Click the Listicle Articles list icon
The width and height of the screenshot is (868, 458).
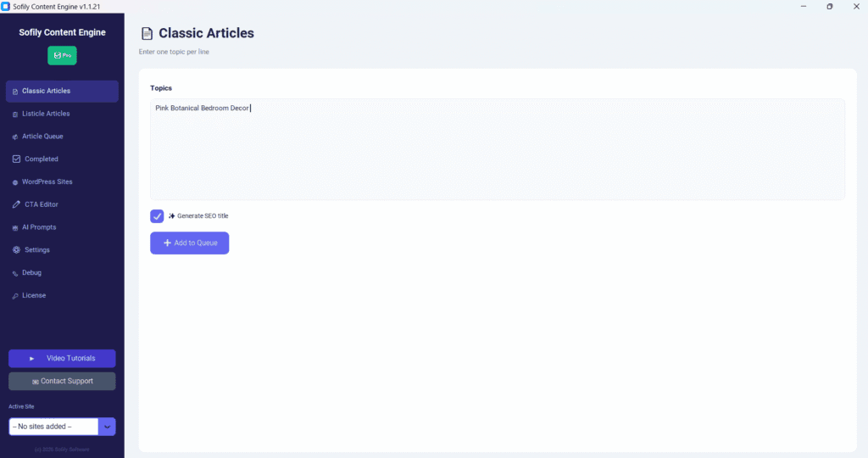(x=15, y=114)
